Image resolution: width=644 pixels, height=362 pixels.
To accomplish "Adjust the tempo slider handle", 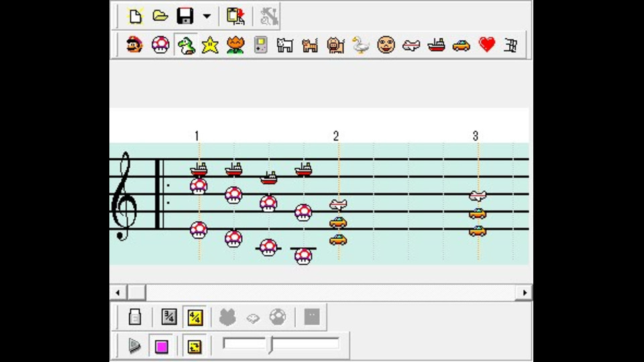I will (x=271, y=345).
